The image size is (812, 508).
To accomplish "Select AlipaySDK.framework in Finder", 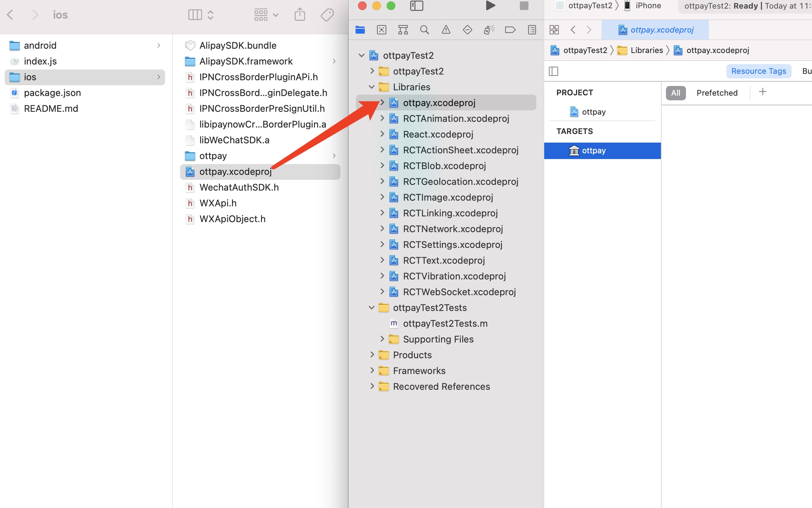I will 260,61.
